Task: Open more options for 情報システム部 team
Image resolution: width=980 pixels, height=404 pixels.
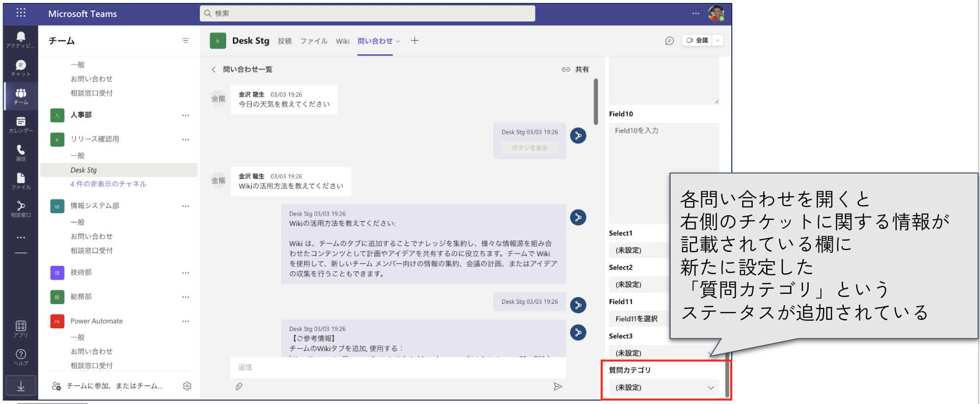Action: [x=186, y=206]
